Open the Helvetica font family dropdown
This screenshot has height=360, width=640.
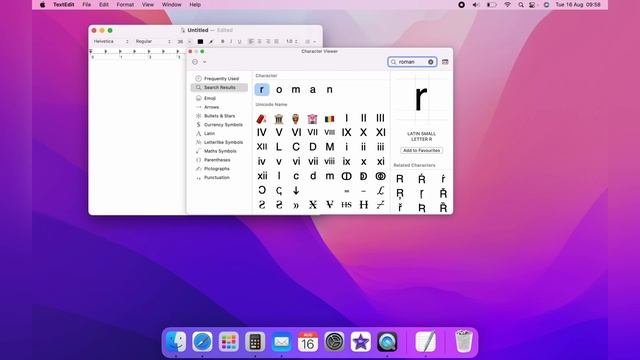pos(111,42)
